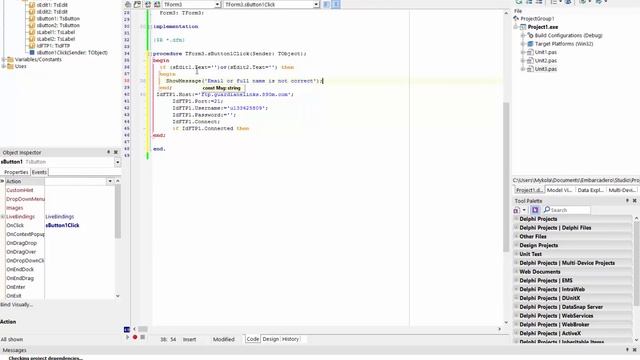640x360 pixels.
Task: Switch to the Events tab
Action: click(x=39, y=172)
